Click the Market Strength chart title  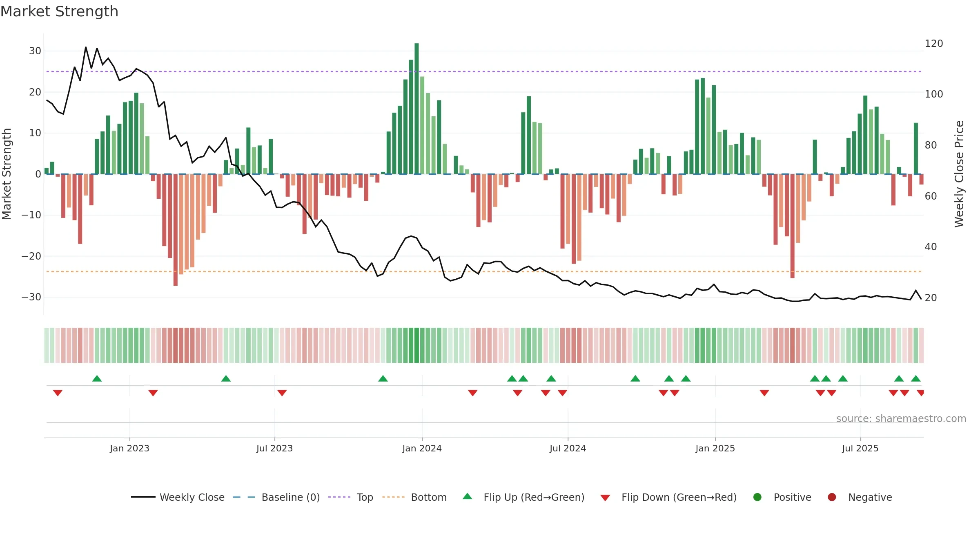pyautogui.click(x=59, y=11)
